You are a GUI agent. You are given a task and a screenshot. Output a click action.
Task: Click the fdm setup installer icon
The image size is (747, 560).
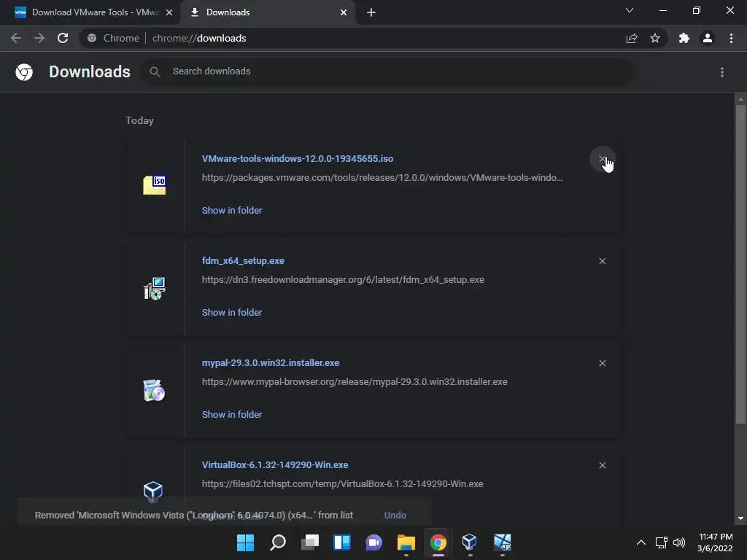pyautogui.click(x=155, y=288)
